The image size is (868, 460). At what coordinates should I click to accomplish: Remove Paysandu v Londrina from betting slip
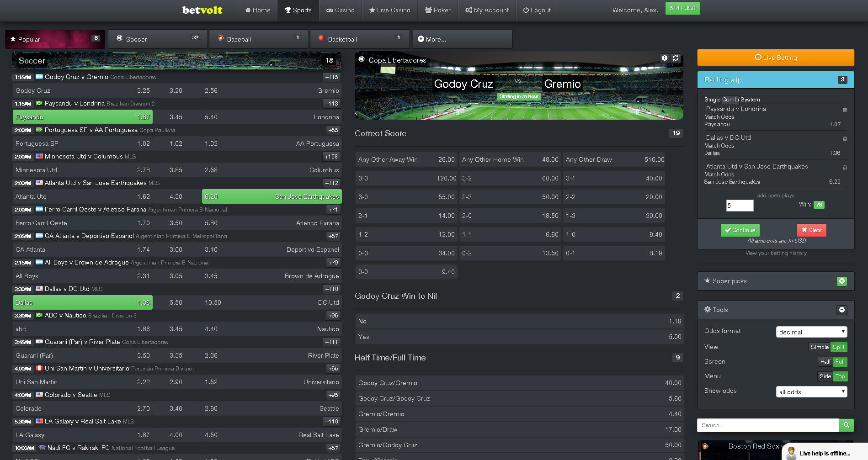tap(844, 110)
